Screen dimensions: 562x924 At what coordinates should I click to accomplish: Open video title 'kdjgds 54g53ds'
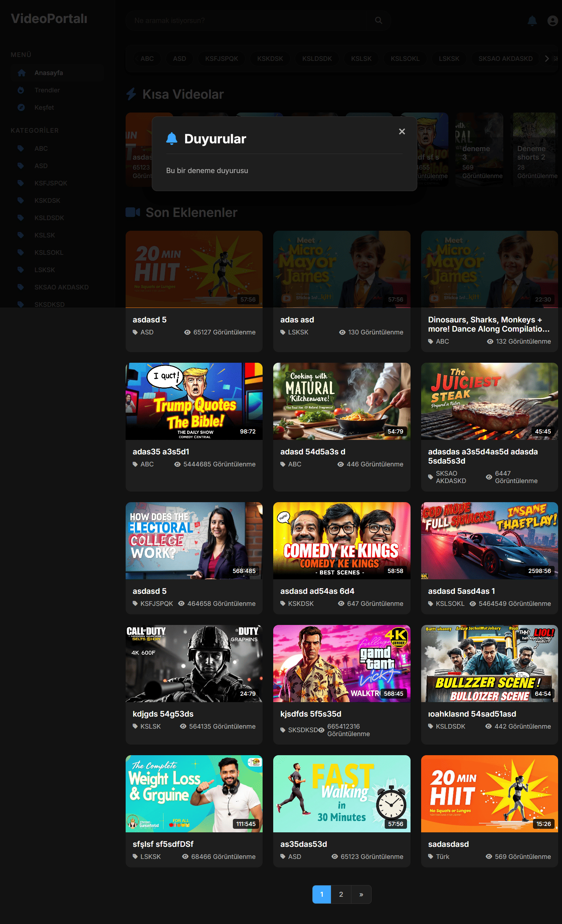click(x=163, y=714)
